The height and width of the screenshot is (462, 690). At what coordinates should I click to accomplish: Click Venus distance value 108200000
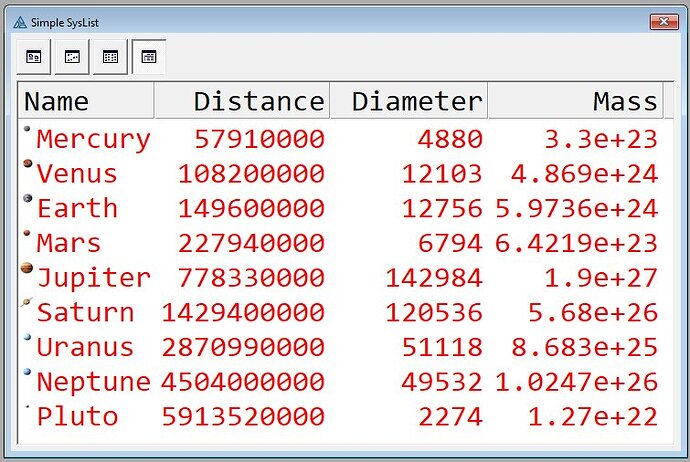click(x=251, y=174)
